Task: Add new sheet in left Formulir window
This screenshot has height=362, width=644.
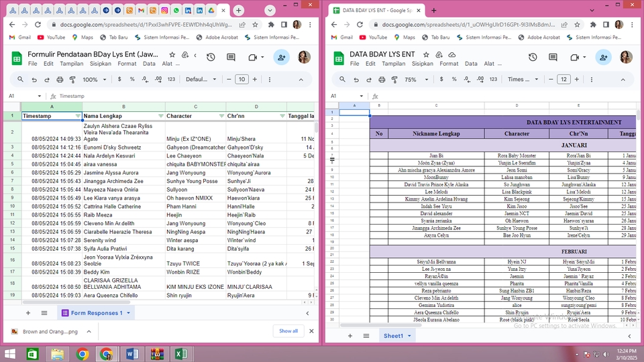Action: tap(28, 313)
